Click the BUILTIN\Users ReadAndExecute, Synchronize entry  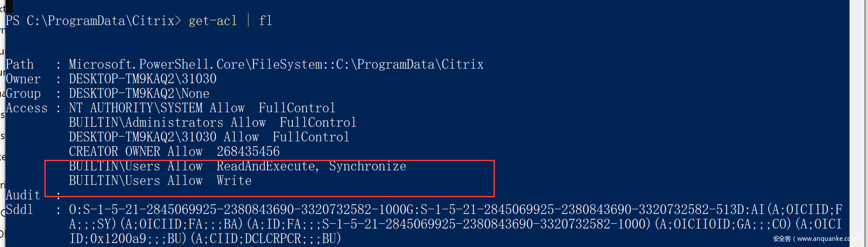point(237,166)
